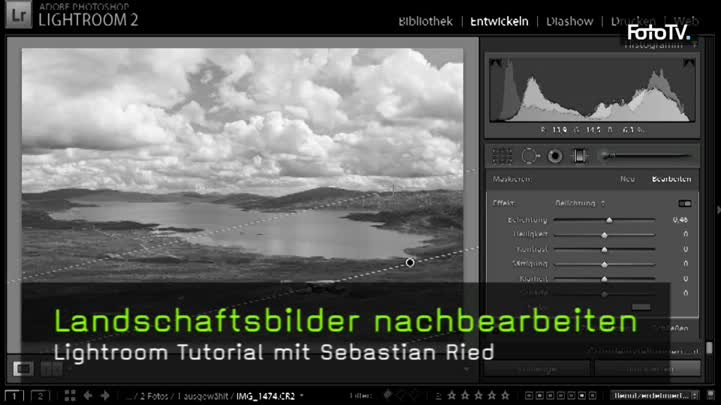
Task: Select the Adjustment Brush tool
Action: 645,156
